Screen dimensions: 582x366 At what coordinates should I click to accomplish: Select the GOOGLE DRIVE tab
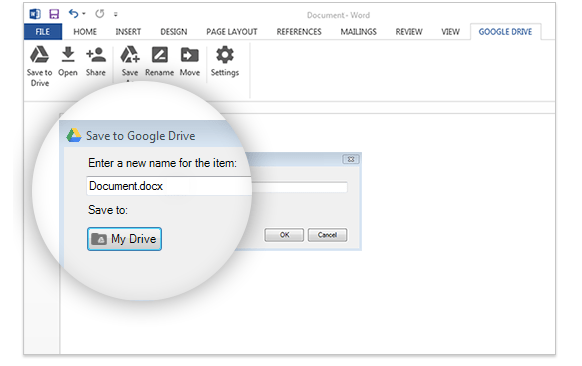pos(505,32)
